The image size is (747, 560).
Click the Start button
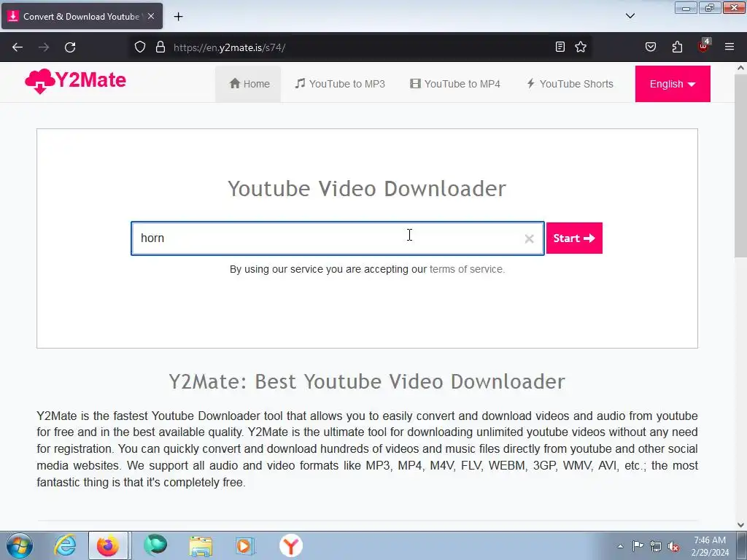pos(574,238)
